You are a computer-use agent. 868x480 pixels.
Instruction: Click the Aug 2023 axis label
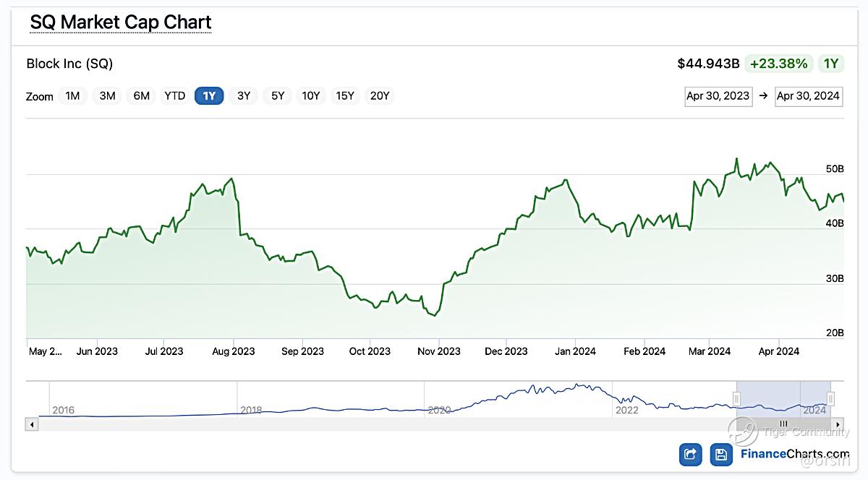pyautogui.click(x=233, y=351)
